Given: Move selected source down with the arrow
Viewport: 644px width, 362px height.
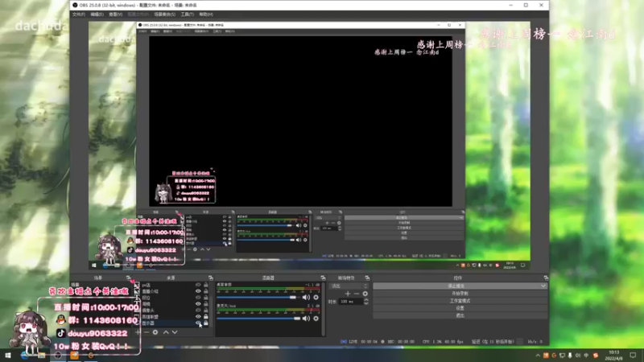Looking at the screenshot, I should (175, 332).
